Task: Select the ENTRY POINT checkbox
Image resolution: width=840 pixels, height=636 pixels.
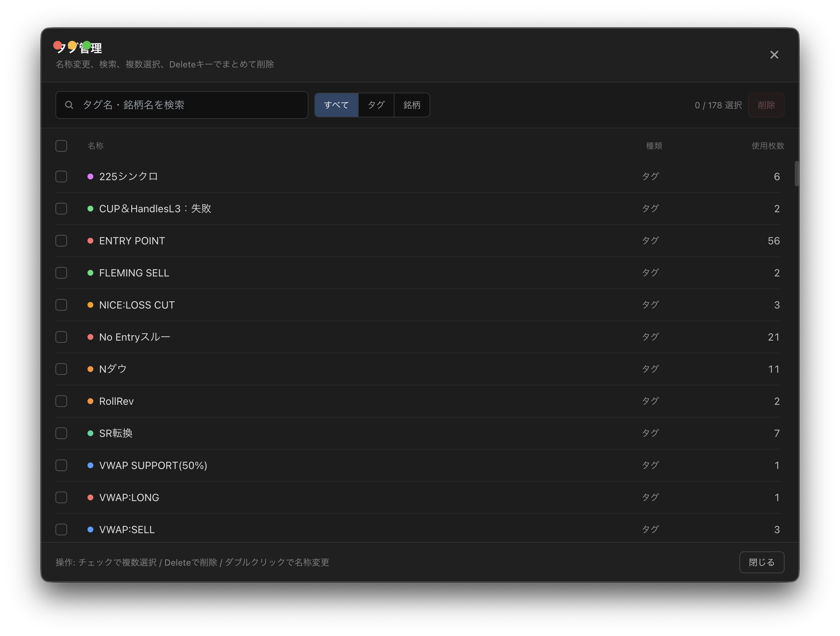Action: (61, 240)
